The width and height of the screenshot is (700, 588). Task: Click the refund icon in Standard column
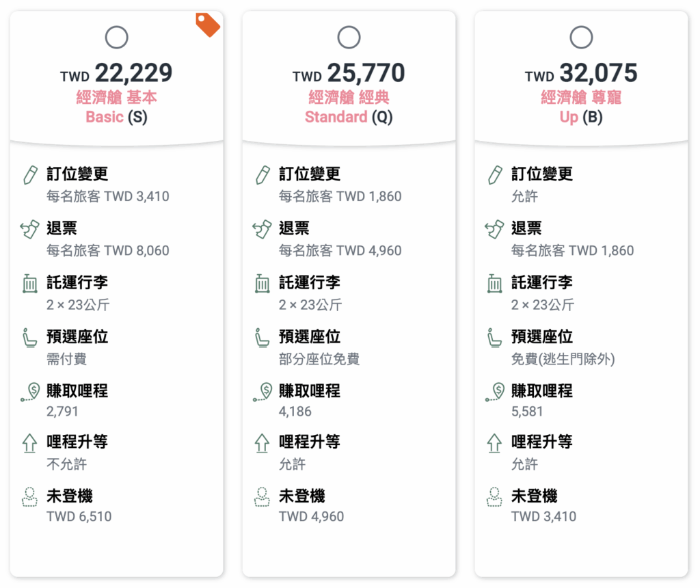point(262,229)
